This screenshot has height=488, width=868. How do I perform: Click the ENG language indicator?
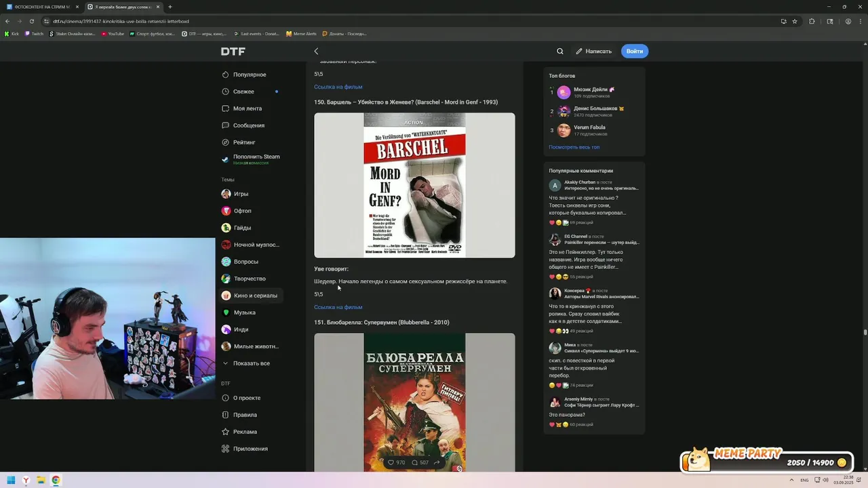tap(804, 481)
